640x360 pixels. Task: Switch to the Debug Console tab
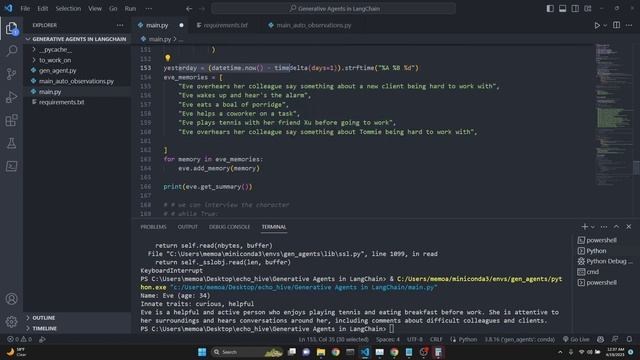pyautogui.click(x=229, y=227)
